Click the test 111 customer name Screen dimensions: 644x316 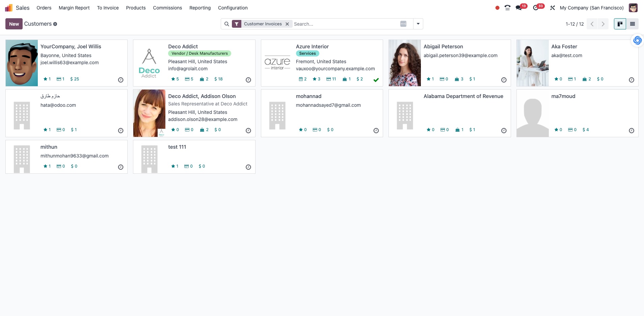pos(177,147)
